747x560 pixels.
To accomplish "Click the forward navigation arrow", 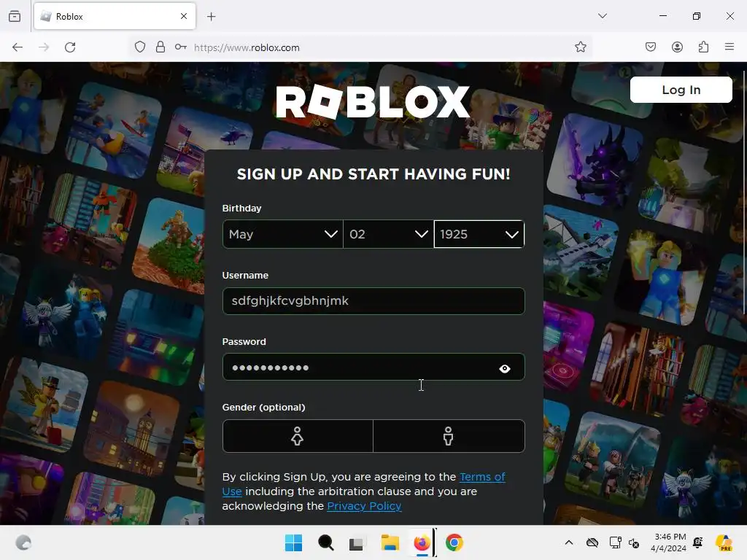I will tap(44, 47).
